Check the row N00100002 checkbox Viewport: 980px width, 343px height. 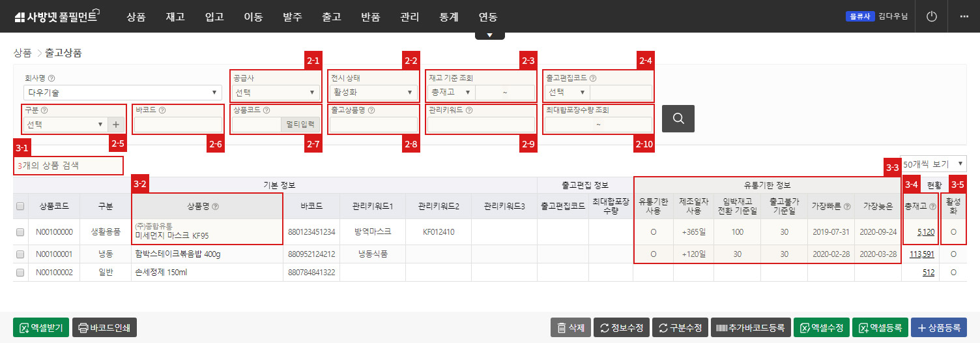[20, 273]
